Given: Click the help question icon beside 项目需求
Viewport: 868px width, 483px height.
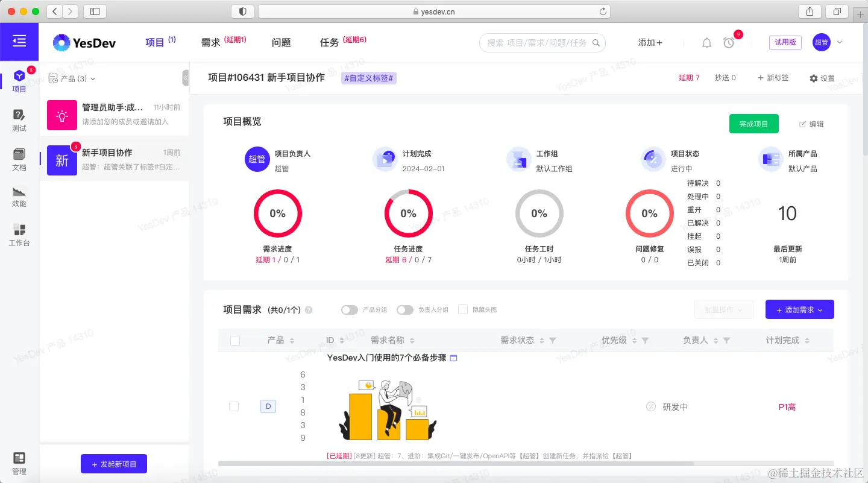Looking at the screenshot, I should tap(309, 310).
